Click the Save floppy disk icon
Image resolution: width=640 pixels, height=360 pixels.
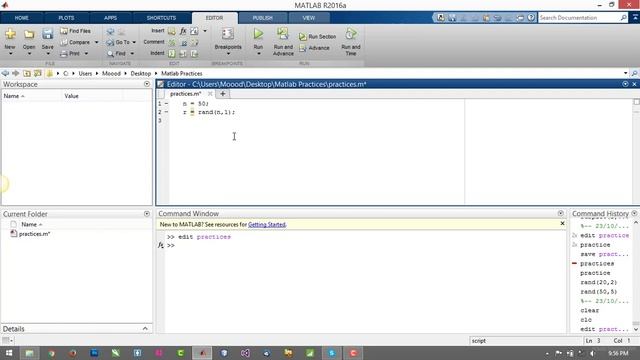tap(47, 34)
